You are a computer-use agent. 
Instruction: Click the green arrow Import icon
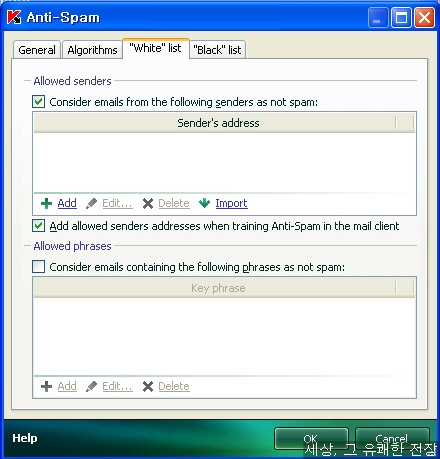click(204, 203)
